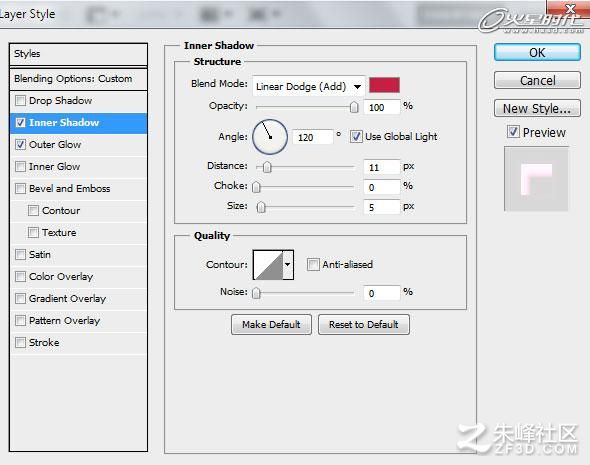Click the OK button

pyautogui.click(x=537, y=52)
